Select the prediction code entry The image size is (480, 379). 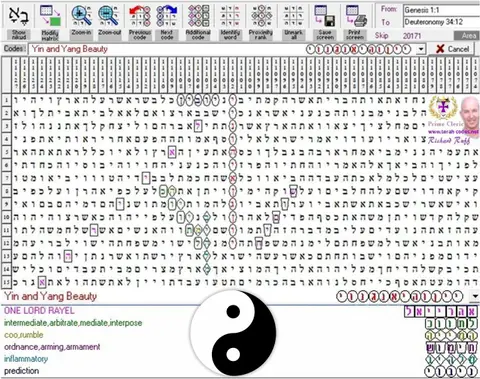[21, 371]
